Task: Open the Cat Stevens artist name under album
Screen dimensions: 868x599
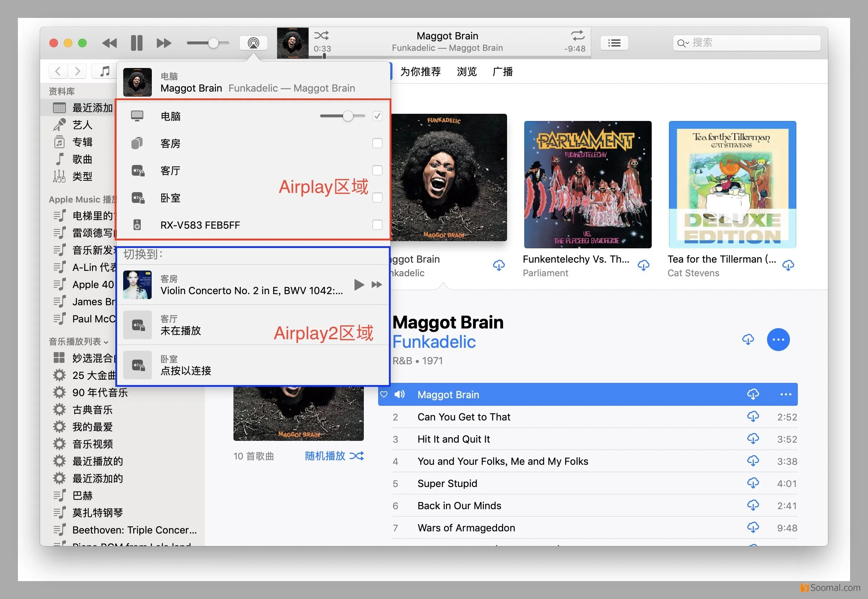Action: tap(693, 273)
